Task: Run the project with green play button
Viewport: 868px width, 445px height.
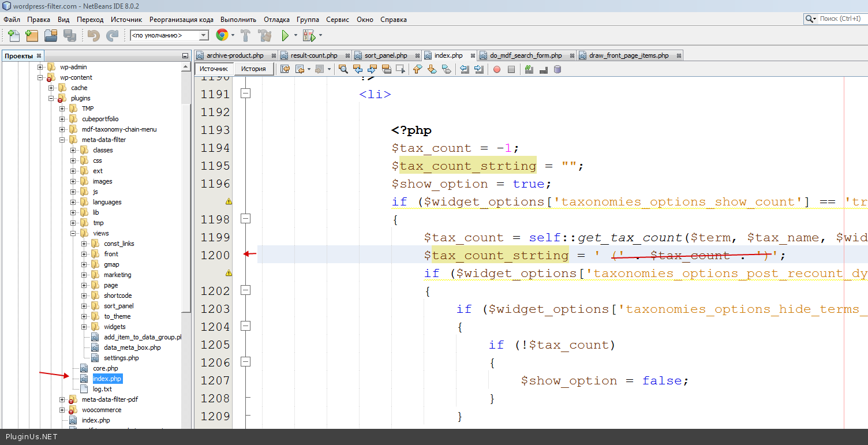Action: click(285, 36)
